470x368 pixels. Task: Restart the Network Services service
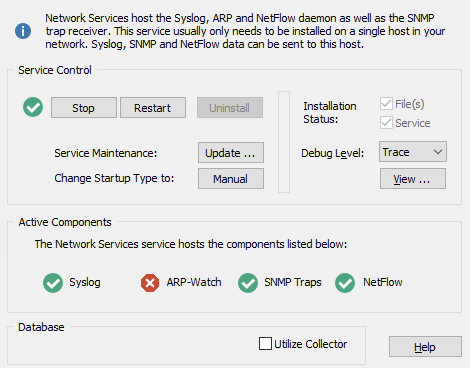tap(153, 108)
